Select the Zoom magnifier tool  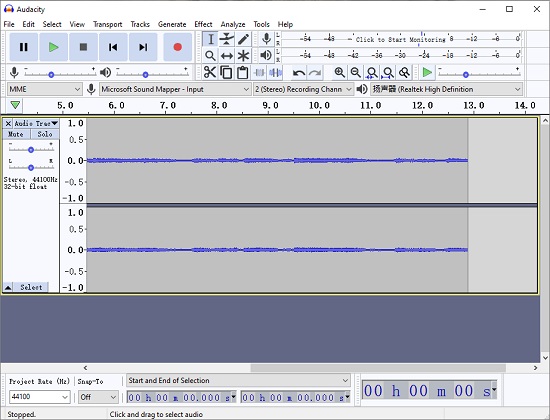coord(210,55)
